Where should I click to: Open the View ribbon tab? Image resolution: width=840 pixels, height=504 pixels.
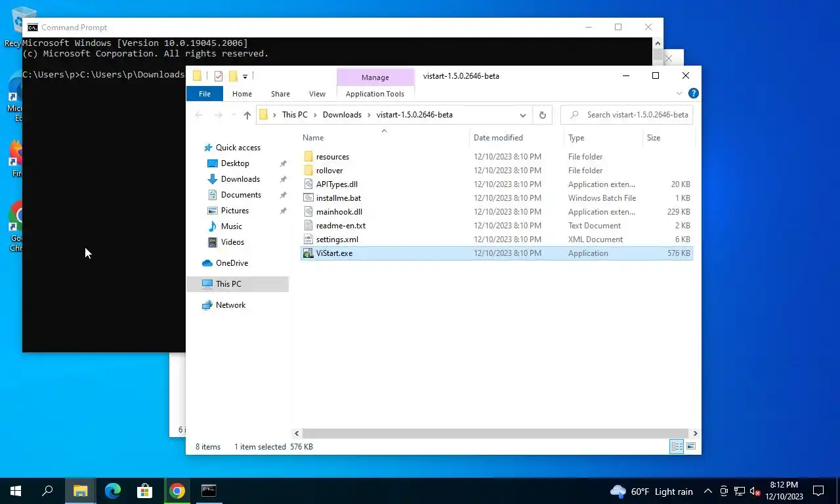[x=317, y=94]
